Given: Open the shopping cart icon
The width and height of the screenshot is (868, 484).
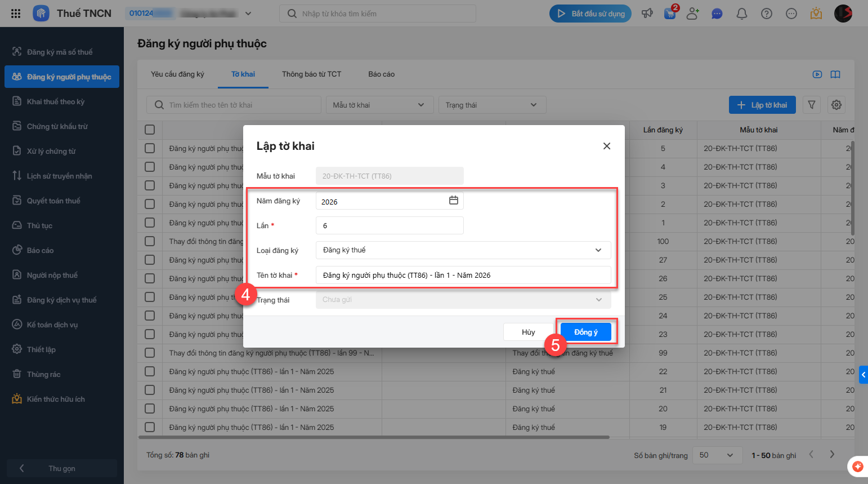Looking at the screenshot, I should (670, 14).
